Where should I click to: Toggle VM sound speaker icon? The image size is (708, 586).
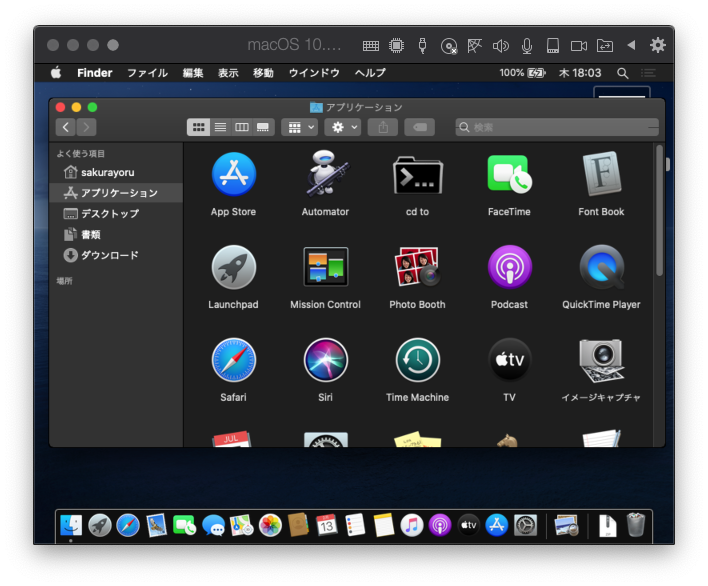pyautogui.click(x=501, y=46)
